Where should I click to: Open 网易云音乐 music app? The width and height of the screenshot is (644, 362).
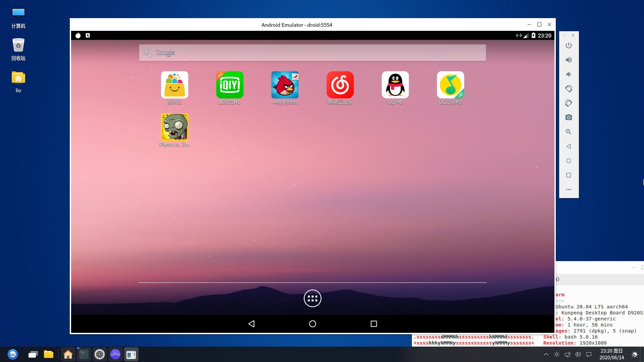340,85
